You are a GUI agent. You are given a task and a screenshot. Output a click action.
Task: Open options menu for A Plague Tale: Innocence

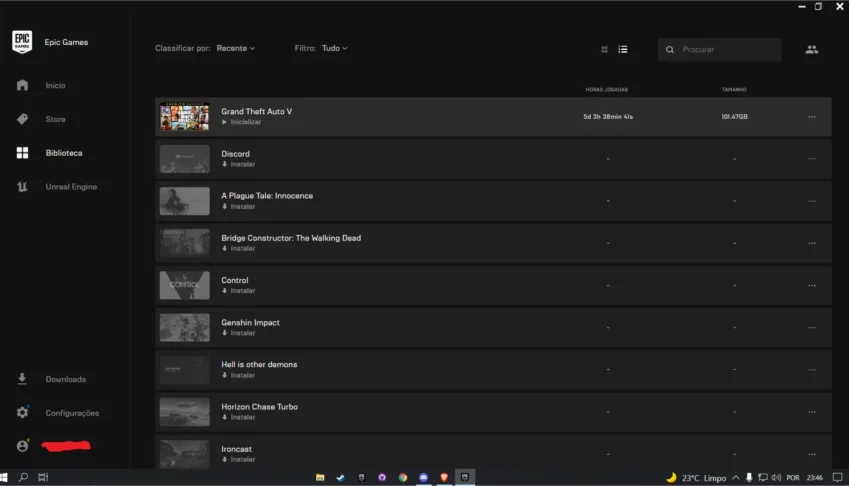coord(812,201)
